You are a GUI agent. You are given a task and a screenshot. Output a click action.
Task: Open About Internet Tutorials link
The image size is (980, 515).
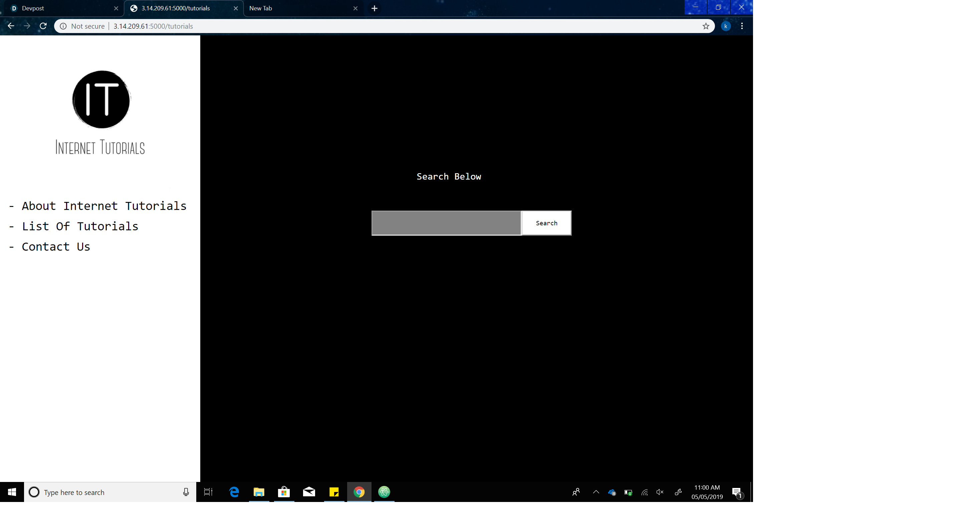coord(104,206)
